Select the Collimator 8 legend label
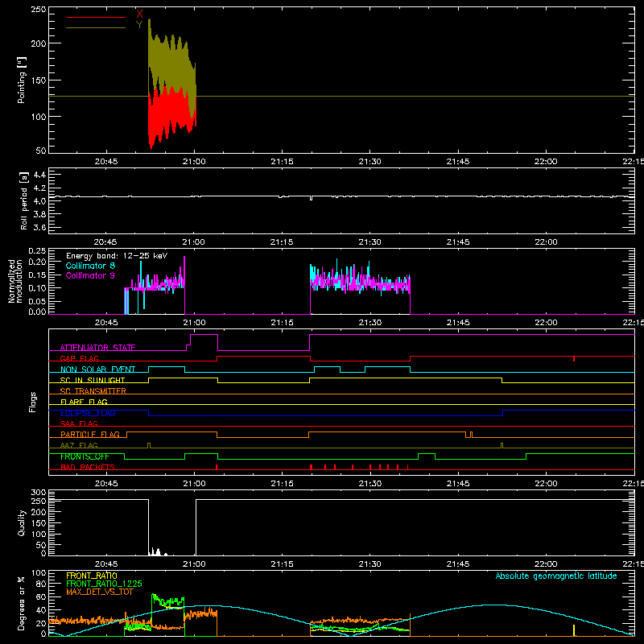Screen dimensions: 644x644 [90, 266]
